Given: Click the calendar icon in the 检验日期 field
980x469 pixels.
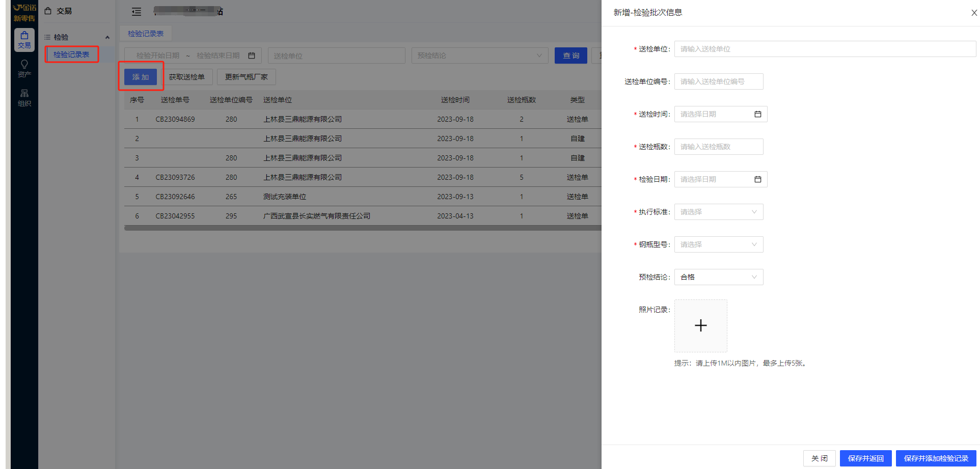Looking at the screenshot, I should 758,179.
